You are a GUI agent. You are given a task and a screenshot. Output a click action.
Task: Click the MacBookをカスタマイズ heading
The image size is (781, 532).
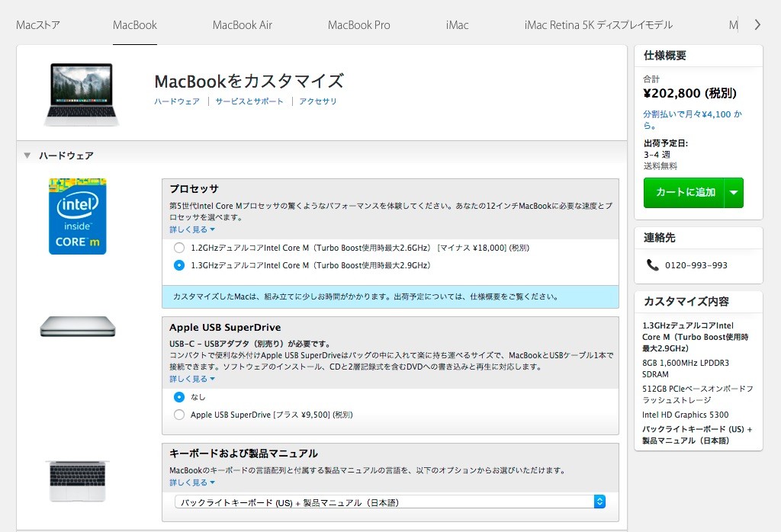click(x=249, y=81)
